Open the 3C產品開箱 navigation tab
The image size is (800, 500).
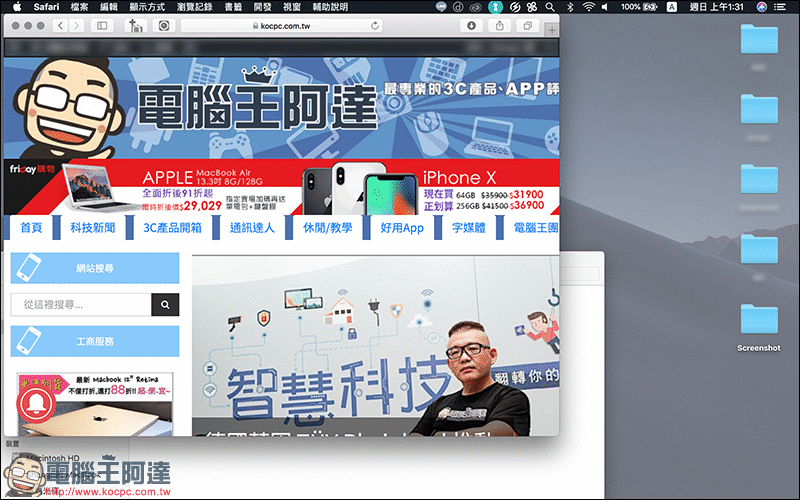[x=172, y=228]
